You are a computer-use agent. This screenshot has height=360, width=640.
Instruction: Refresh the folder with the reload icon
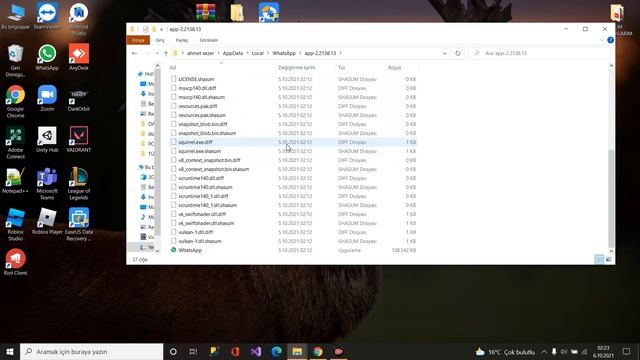[458, 53]
